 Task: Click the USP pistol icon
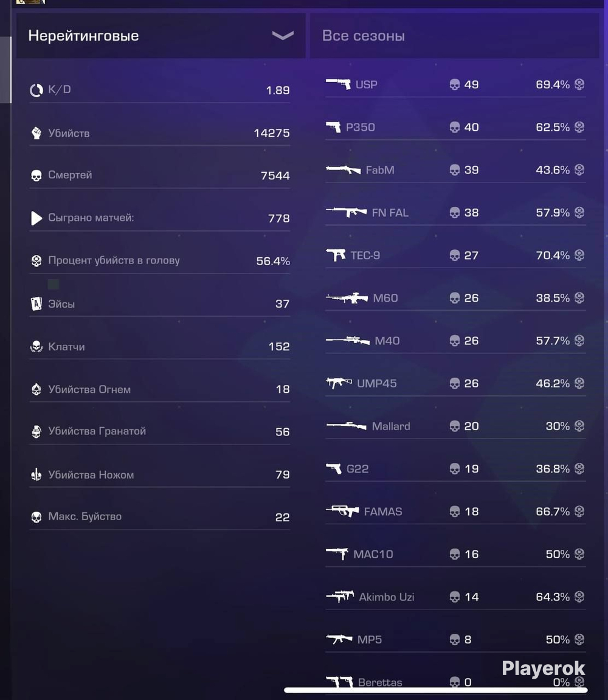338,84
